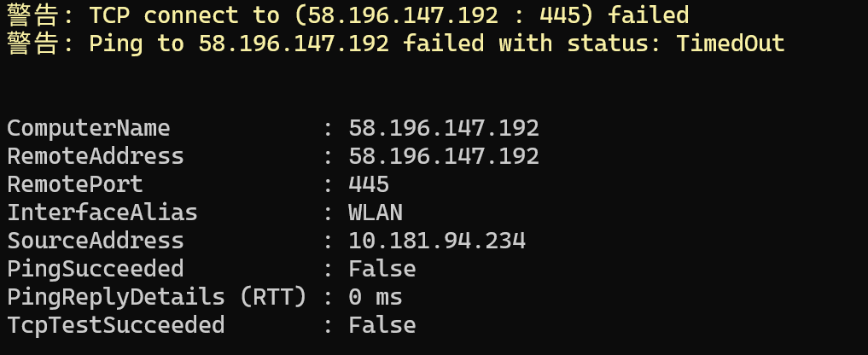The image size is (868, 355).
Task: Click the ComputerName property label
Action: pos(89,128)
